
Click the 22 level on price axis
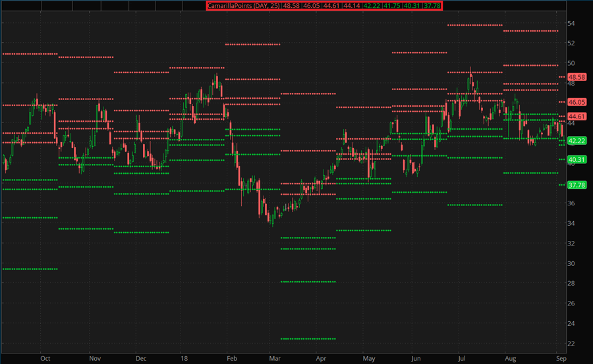click(x=572, y=344)
